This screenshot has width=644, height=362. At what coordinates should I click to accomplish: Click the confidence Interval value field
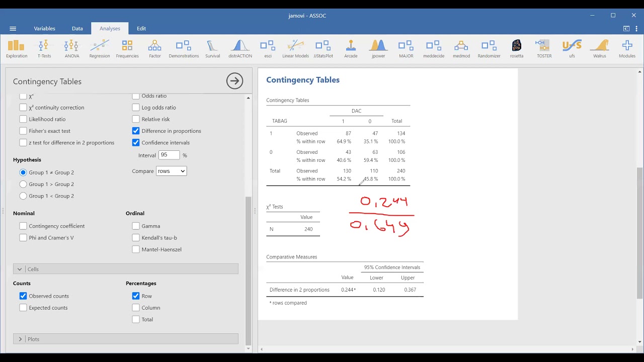coord(169,155)
